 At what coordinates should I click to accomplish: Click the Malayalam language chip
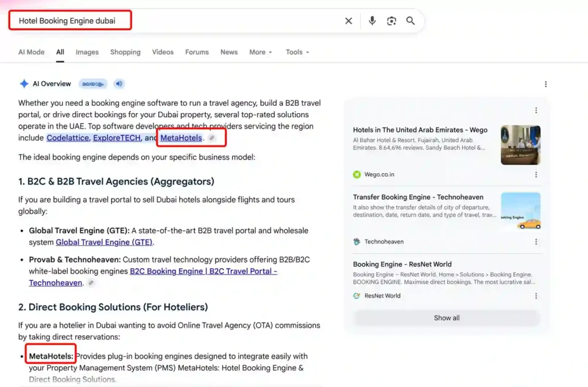click(x=92, y=84)
